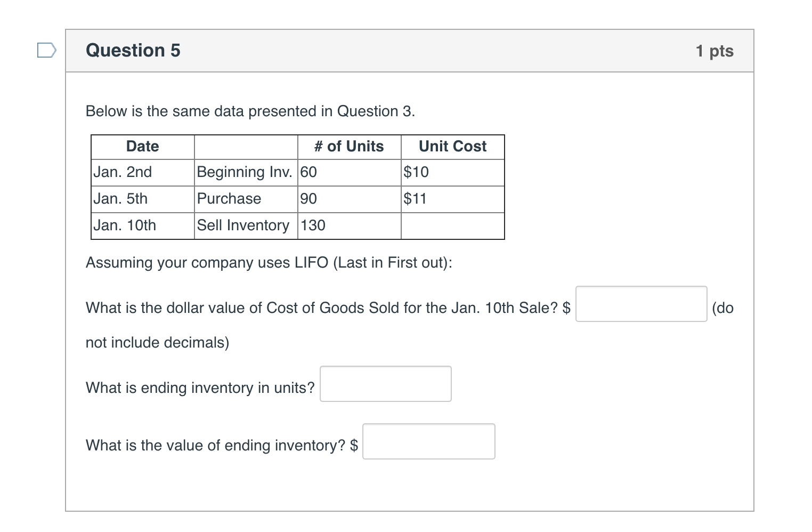Click the Jan. 10th table cell
This screenshot has height=532, width=812.
[x=125, y=225]
